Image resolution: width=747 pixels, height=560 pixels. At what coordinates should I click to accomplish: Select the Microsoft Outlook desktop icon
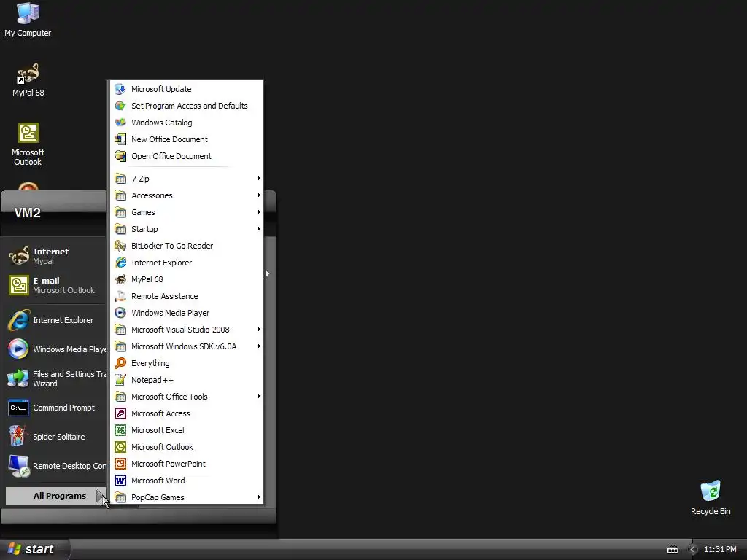28,144
